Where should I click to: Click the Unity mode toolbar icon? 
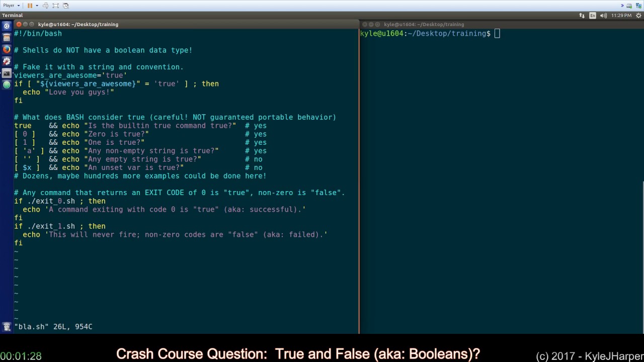[66, 6]
